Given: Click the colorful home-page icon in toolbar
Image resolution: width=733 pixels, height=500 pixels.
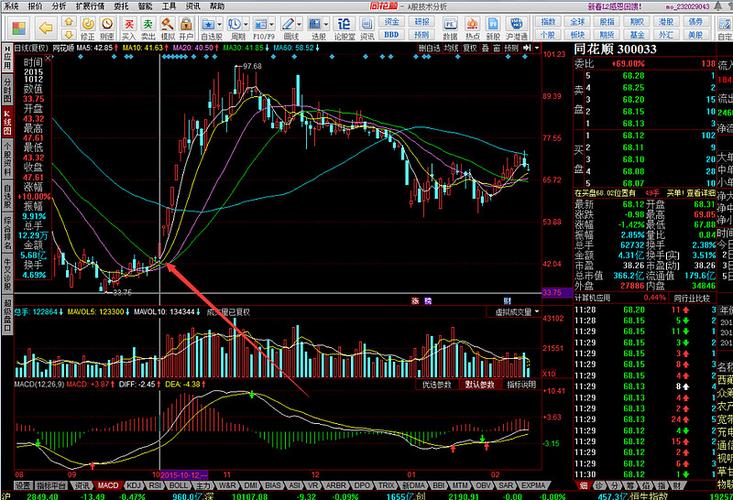Looking at the screenshot, I should (19, 28).
